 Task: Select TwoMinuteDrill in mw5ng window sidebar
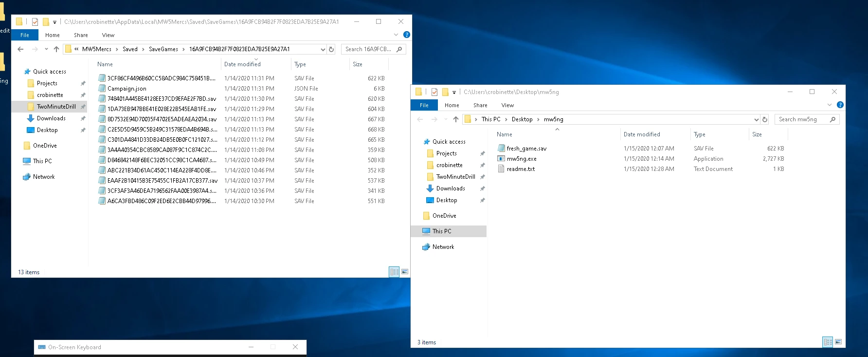coord(455,177)
